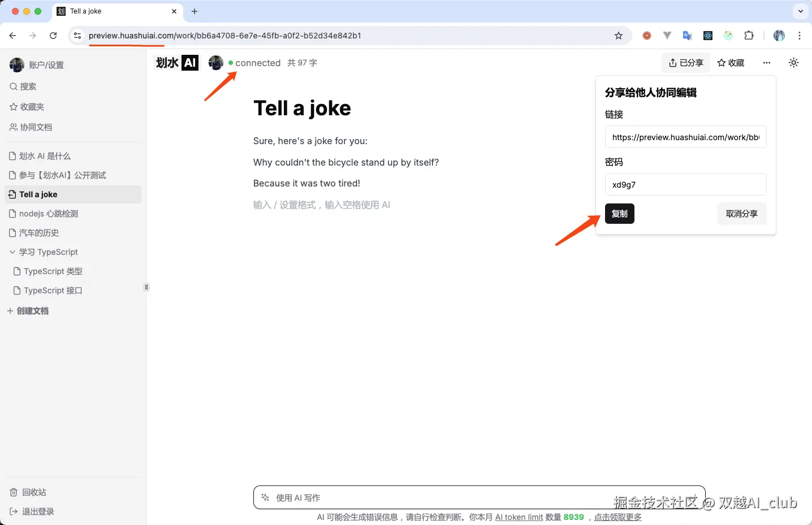Click the 划水 AI logo

[176, 63]
